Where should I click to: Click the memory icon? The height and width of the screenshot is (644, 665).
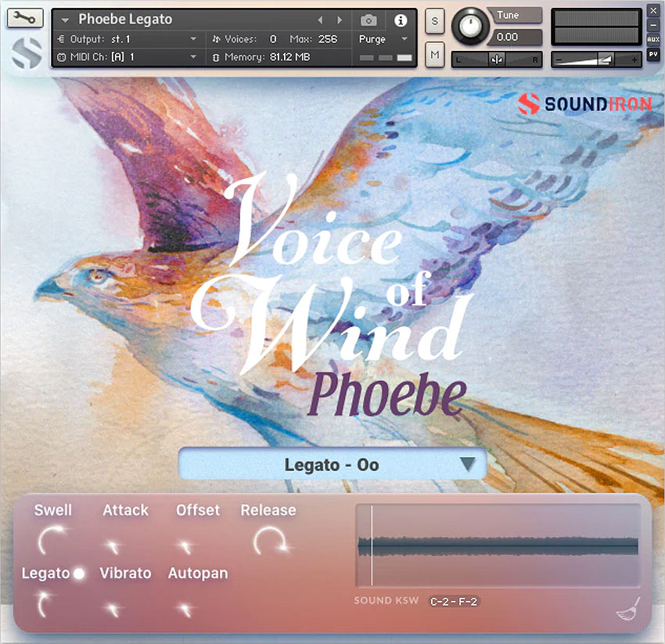pos(216,57)
